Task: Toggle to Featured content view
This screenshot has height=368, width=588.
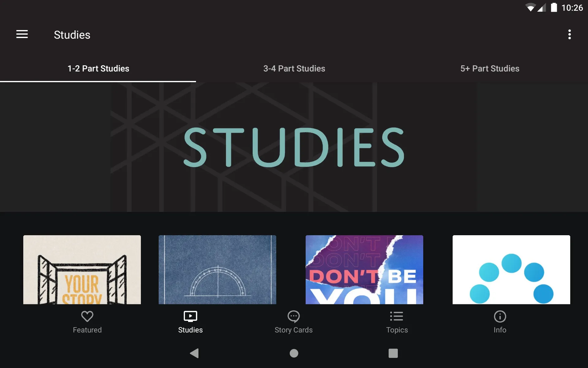Action: coord(87,322)
